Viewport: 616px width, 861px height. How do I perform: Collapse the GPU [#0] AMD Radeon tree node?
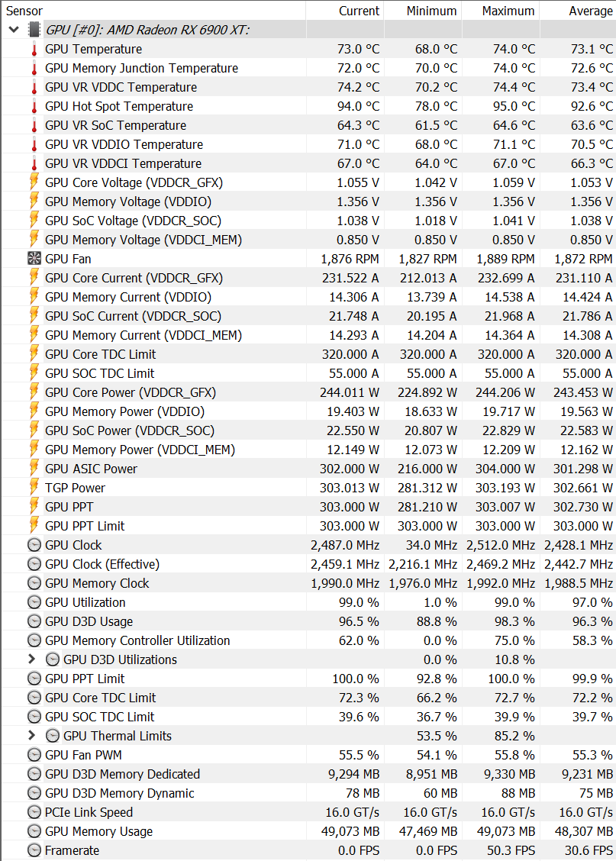tap(14, 30)
